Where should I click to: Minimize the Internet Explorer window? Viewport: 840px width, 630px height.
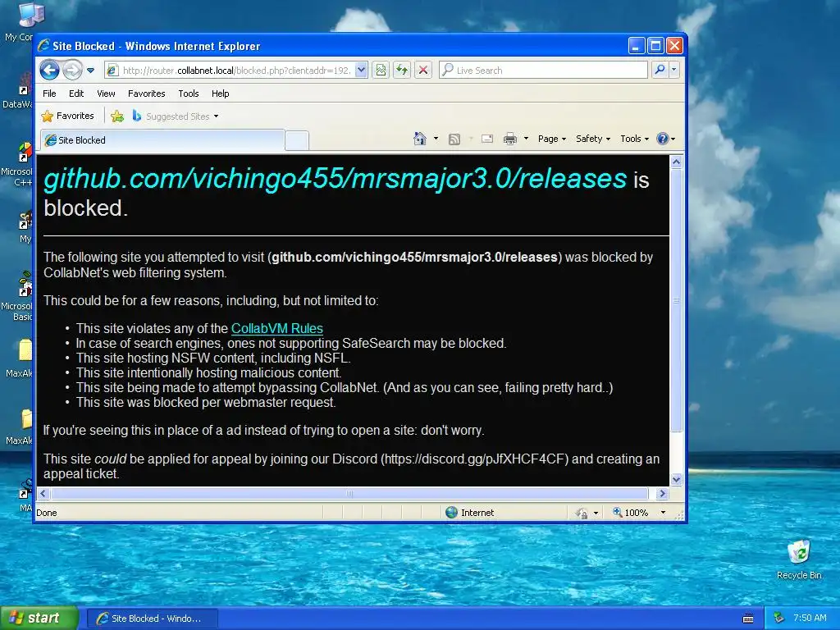point(636,46)
